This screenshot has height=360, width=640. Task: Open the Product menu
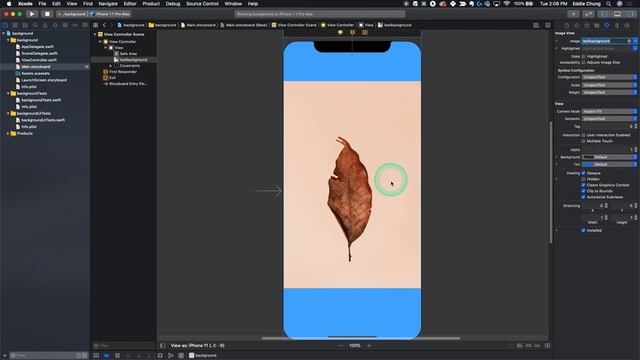tap(151, 4)
